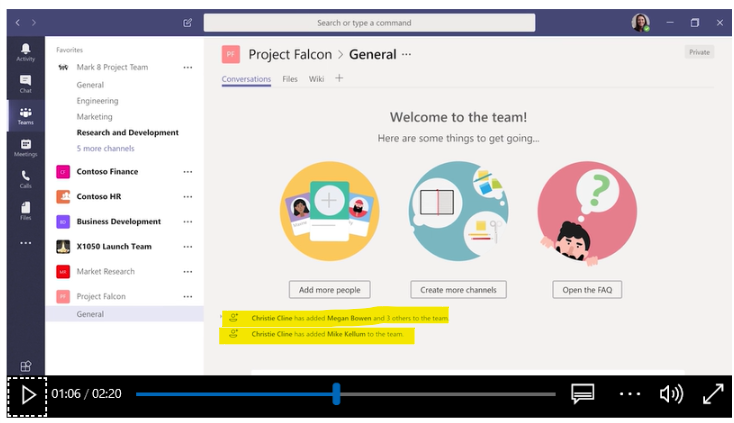Toggle video captions icon
This screenshot has height=423, width=734.
[x=582, y=394]
